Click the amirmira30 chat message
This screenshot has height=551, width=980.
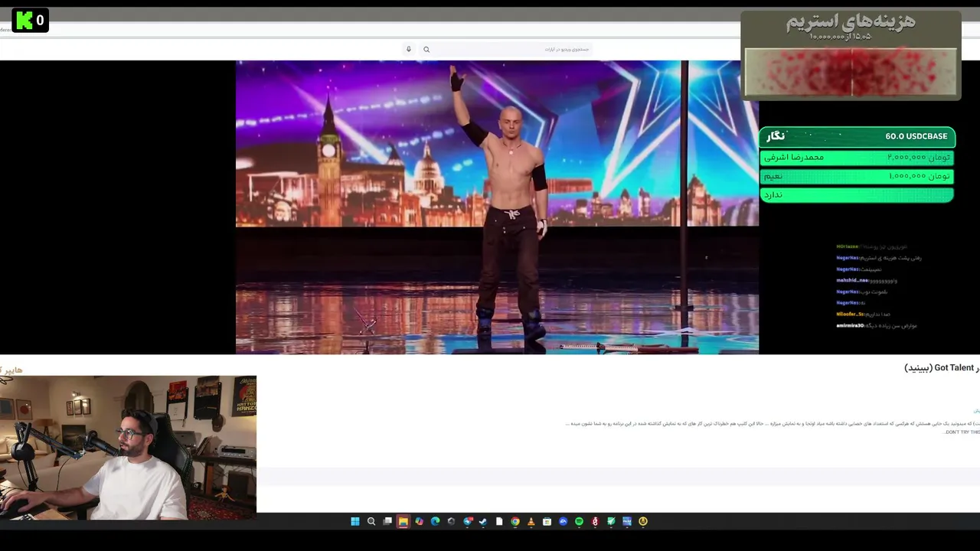877,325
